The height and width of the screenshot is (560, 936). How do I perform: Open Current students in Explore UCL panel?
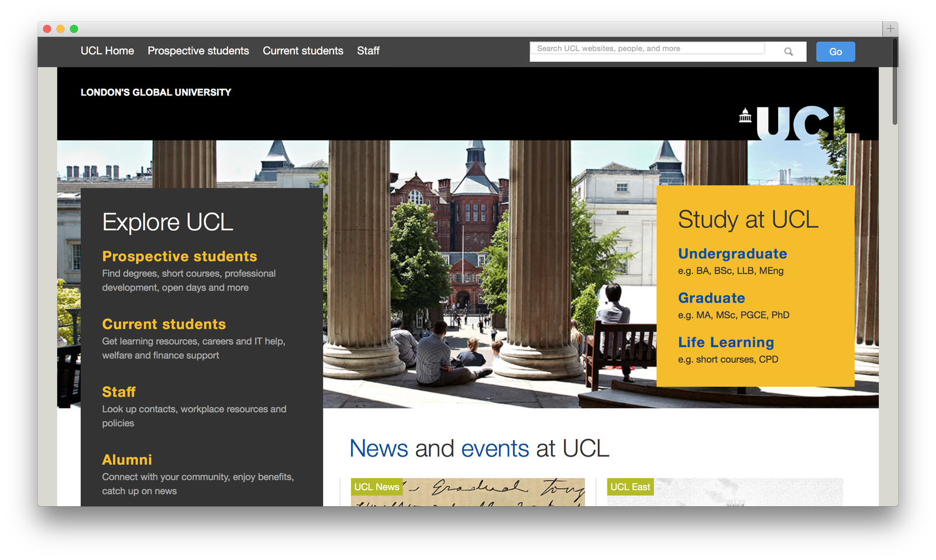(x=164, y=324)
